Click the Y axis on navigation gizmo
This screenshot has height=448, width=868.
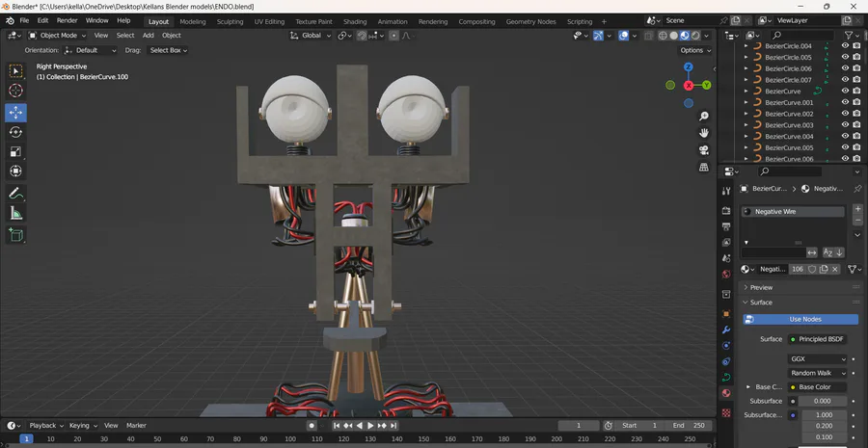pos(707,85)
